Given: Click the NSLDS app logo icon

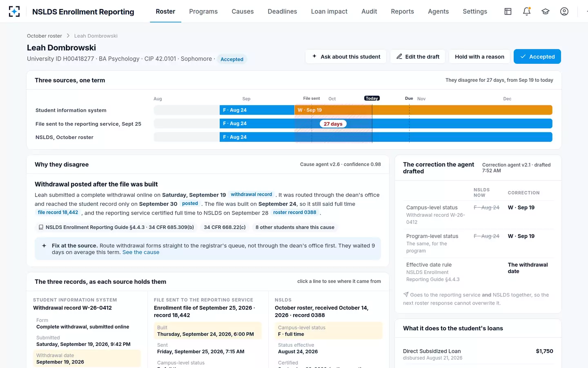Looking at the screenshot, I should (x=14, y=11).
